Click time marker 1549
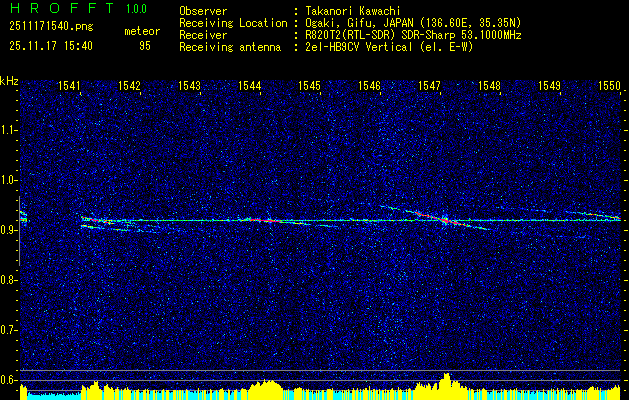Viewport: 629px width, 400px height. (550, 85)
